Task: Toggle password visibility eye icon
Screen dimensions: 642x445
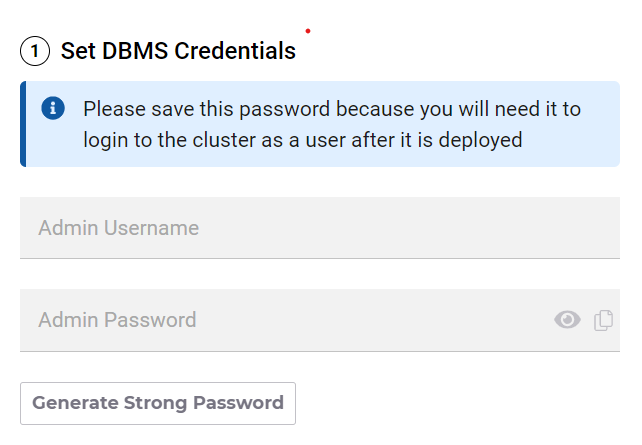Action: [567, 320]
